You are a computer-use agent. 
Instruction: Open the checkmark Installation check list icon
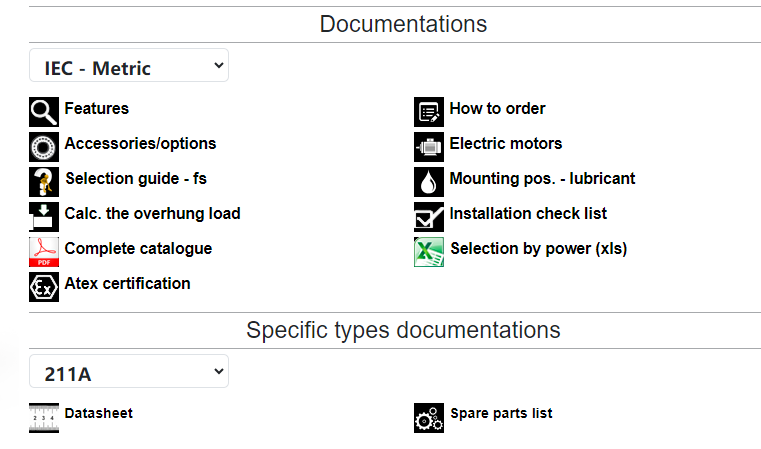429,216
